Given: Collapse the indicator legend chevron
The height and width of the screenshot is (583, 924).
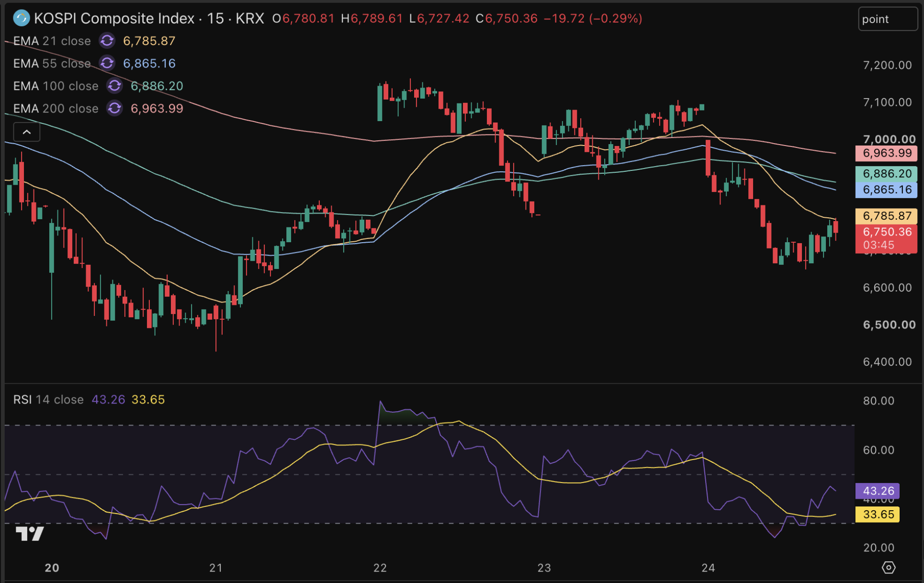Looking at the screenshot, I should 27,132.
